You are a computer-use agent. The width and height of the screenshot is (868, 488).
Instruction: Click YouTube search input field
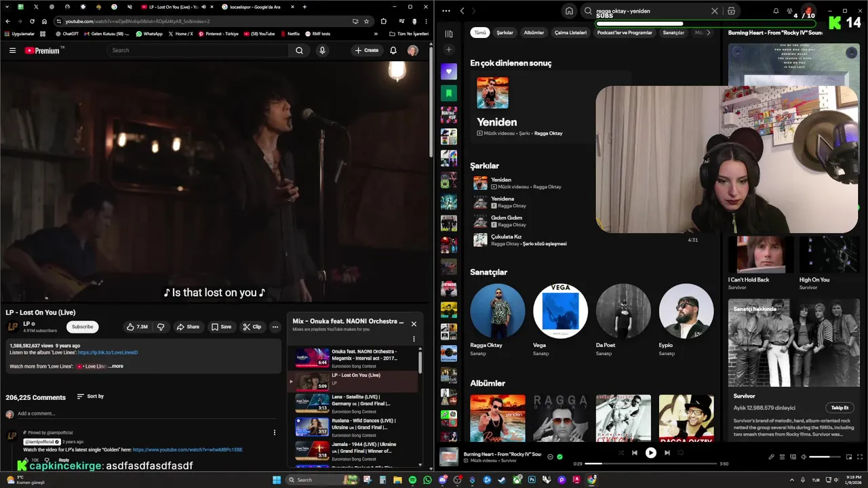[197, 50]
